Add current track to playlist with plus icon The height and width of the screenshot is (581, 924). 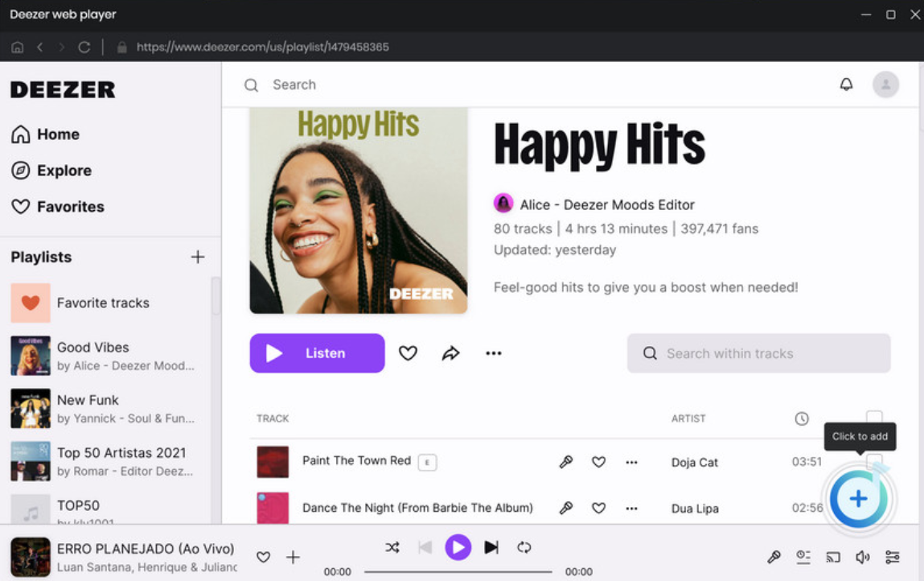tap(293, 557)
